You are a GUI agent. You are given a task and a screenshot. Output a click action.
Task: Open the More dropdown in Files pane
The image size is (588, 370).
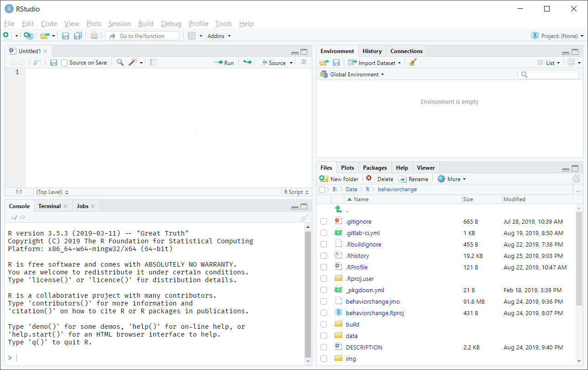(x=452, y=179)
